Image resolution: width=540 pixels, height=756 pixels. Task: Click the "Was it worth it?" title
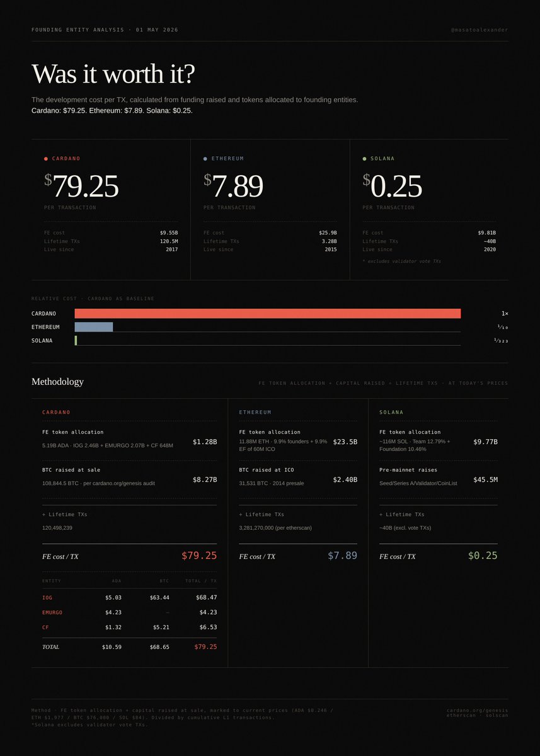(113, 74)
